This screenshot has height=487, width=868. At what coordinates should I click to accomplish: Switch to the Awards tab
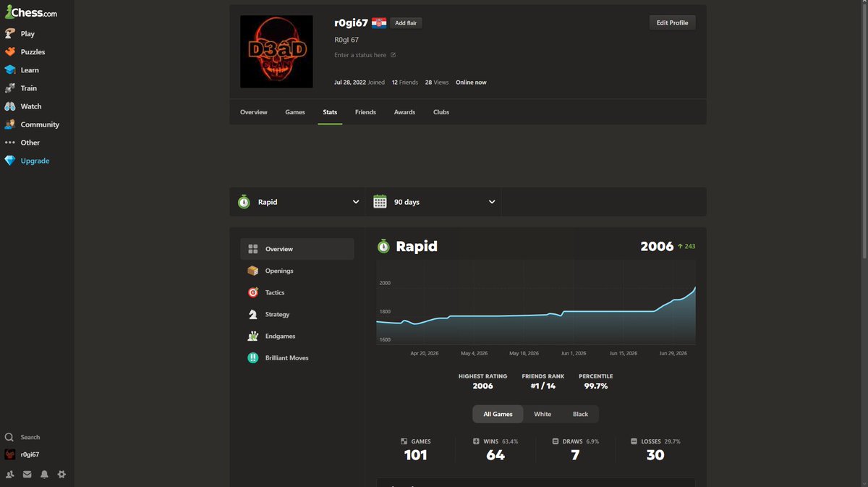point(404,112)
